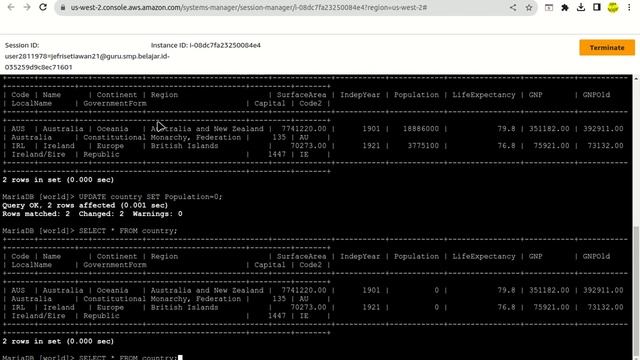Image resolution: width=640 pixels, height=360 pixels.
Task: Go back with the browser back arrow
Action: point(11,7)
